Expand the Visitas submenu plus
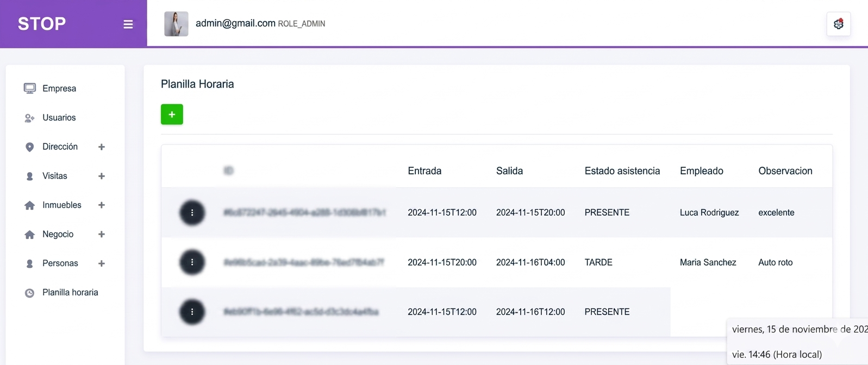868x365 pixels. pos(102,176)
